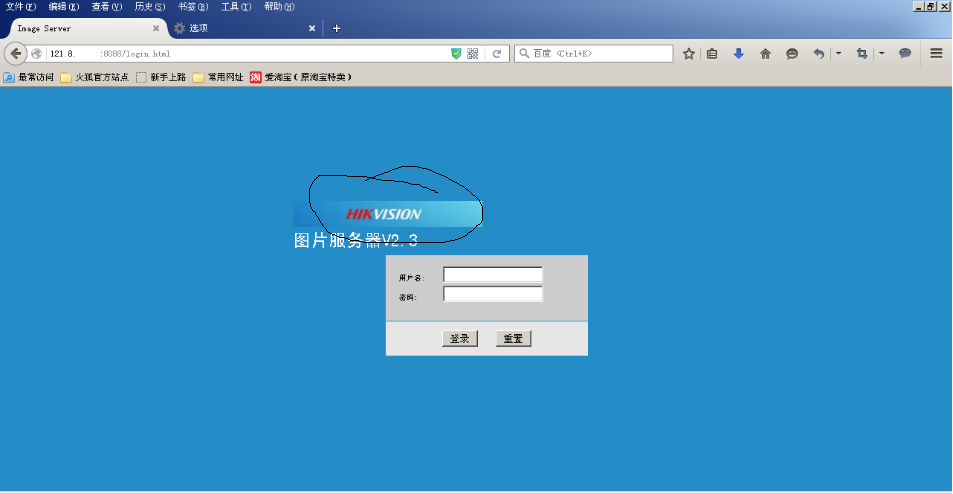953x494 pixels.
Task: Click the 密码 password input field
Action: pyautogui.click(x=492, y=294)
